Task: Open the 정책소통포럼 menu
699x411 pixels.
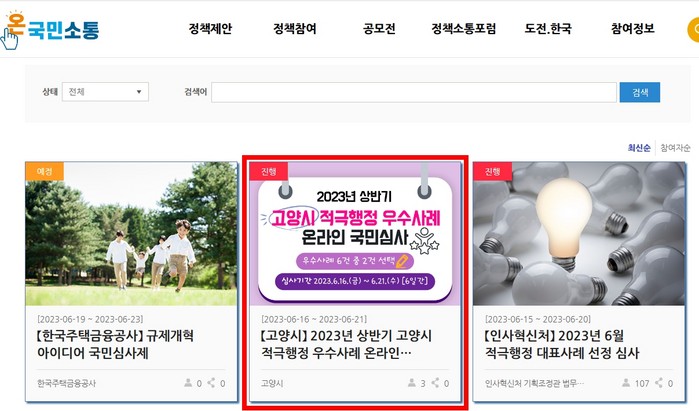Action: tap(464, 29)
